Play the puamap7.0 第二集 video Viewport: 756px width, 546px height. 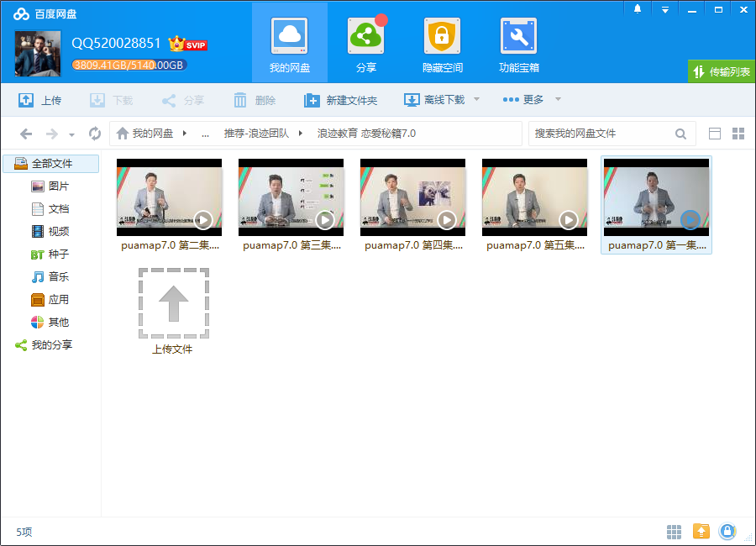click(203, 220)
